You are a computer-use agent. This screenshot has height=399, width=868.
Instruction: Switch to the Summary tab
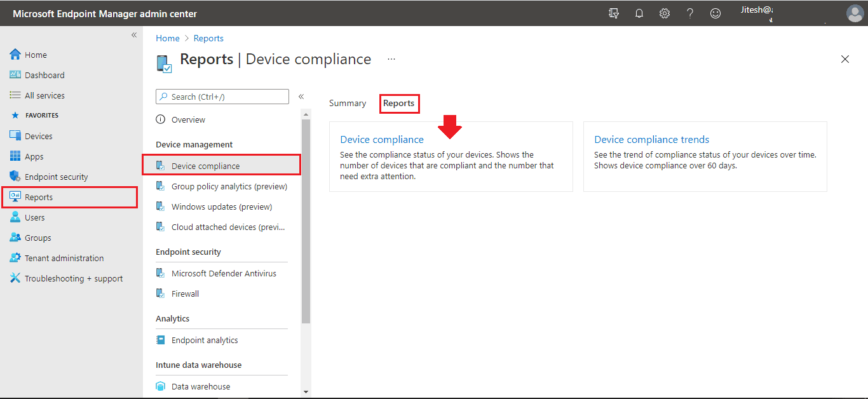tap(348, 103)
